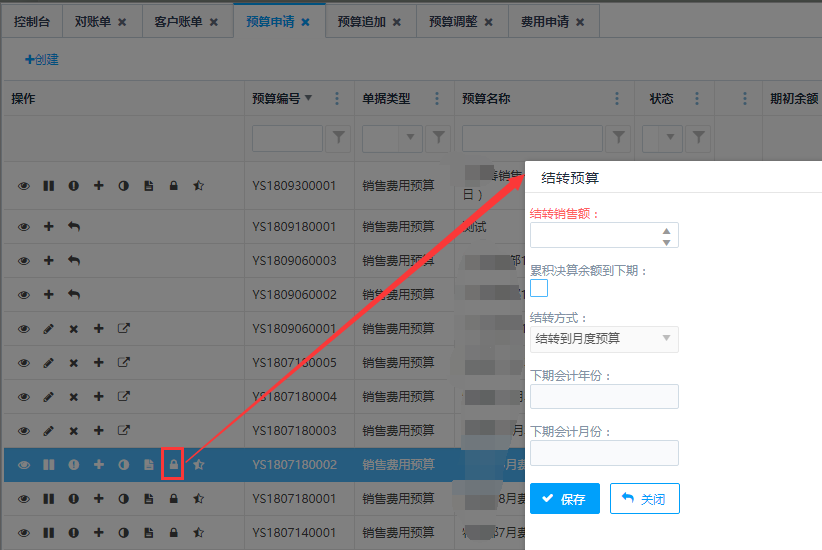Click the 保存 button
The width and height of the screenshot is (822, 550).
(x=564, y=499)
